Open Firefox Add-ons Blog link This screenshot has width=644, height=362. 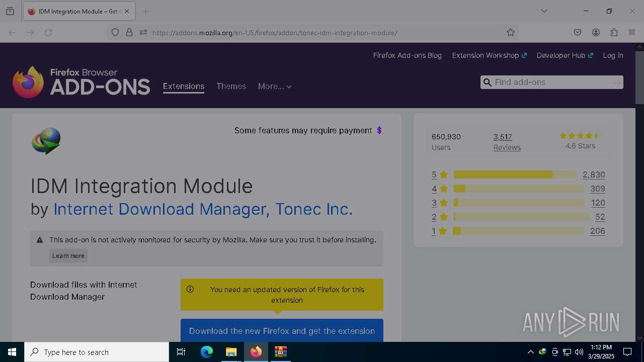click(x=407, y=55)
